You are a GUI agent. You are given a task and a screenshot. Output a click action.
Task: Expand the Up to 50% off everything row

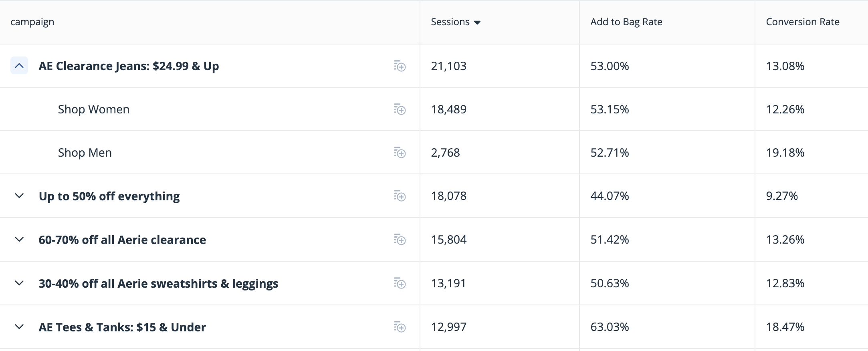[x=19, y=196]
